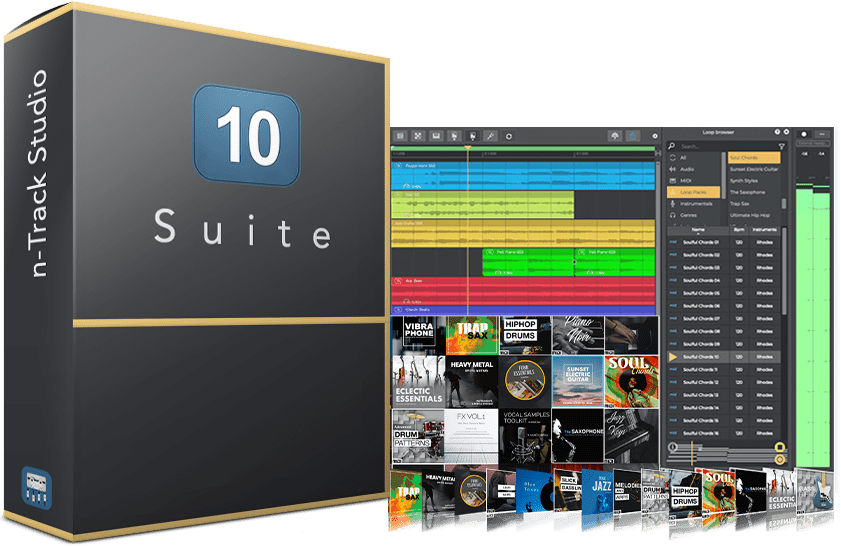Open the Piano Noir pack thumbnail
841x546 pixels.
click(x=578, y=335)
